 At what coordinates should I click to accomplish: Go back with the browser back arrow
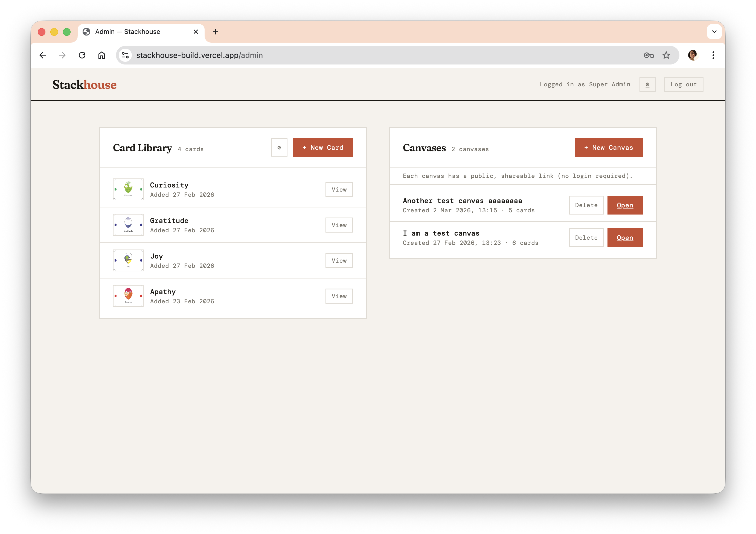point(43,55)
